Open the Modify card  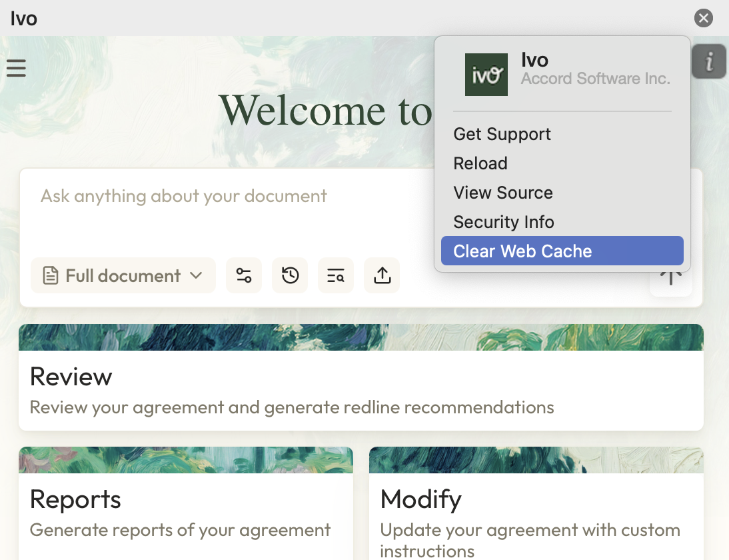pyautogui.click(x=536, y=503)
